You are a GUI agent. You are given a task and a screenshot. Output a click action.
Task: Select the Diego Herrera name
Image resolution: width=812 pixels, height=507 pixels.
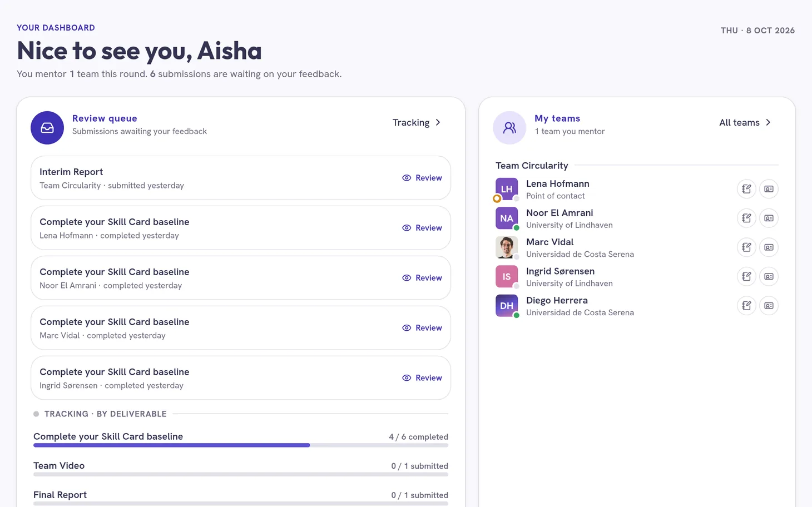tap(557, 300)
